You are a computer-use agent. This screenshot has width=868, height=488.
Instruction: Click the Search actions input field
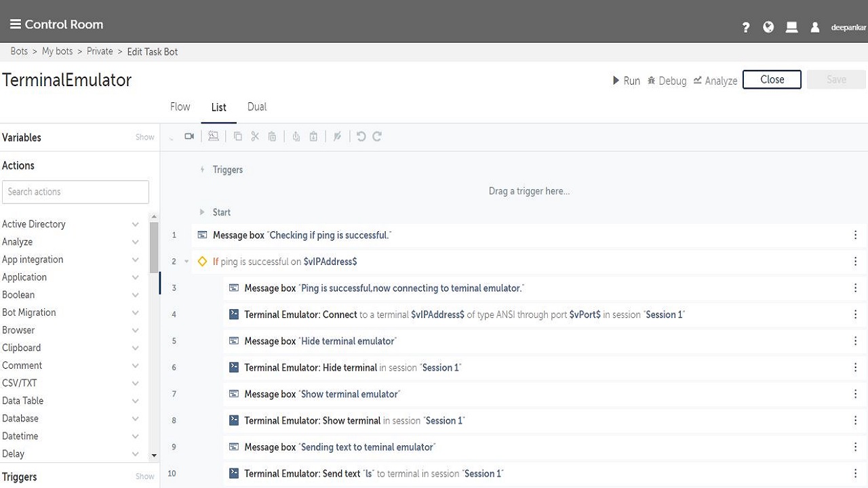pos(75,192)
